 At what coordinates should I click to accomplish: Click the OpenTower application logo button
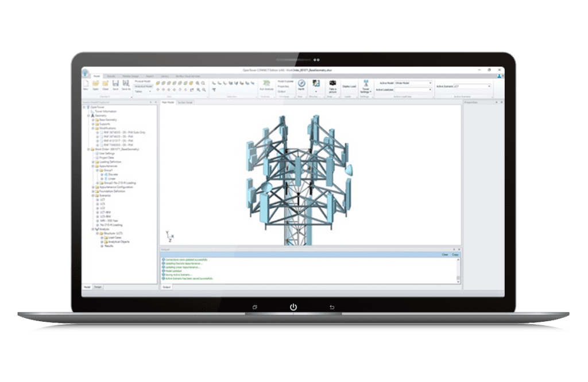(86, 72)
